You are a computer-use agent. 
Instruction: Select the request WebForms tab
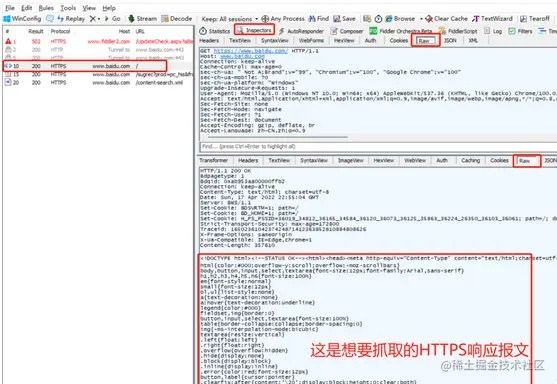pos(311,40)
